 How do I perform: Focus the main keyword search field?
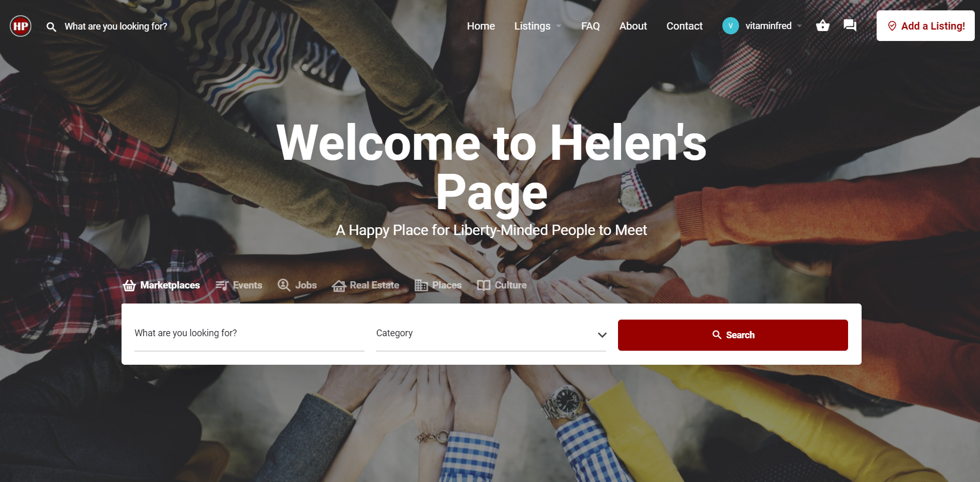249,335
